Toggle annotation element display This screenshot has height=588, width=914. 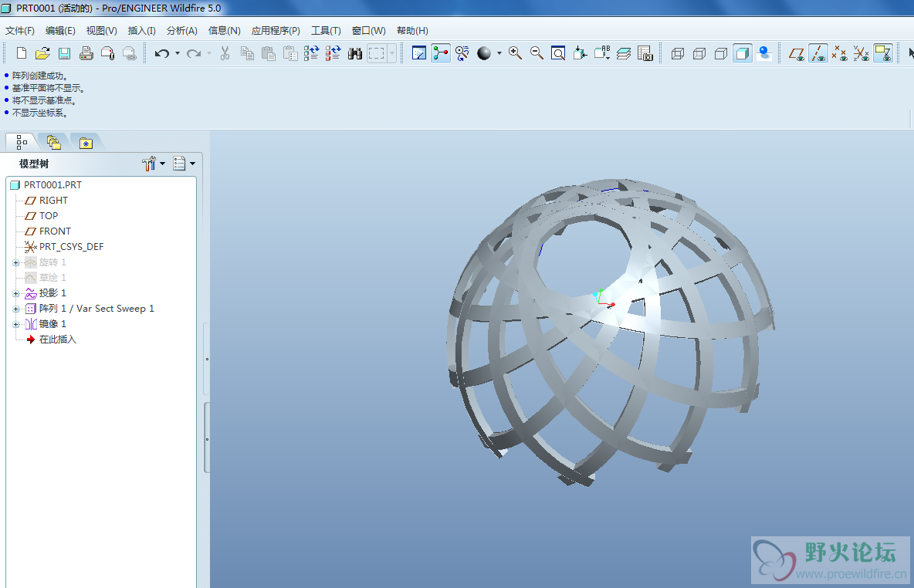click(883, 53)
